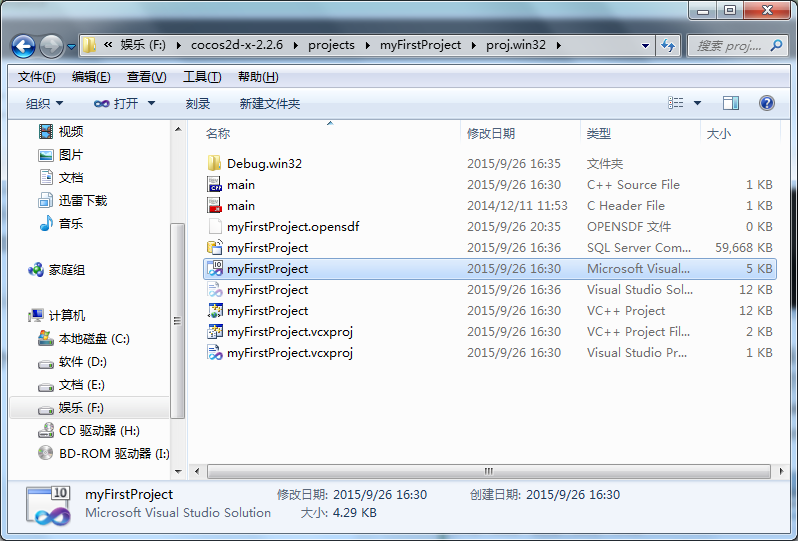Image resolution: width=798 pixels, height=541 pixels.
Task: Open 软件 (D:) drive
Action: (x=72, y=362)
